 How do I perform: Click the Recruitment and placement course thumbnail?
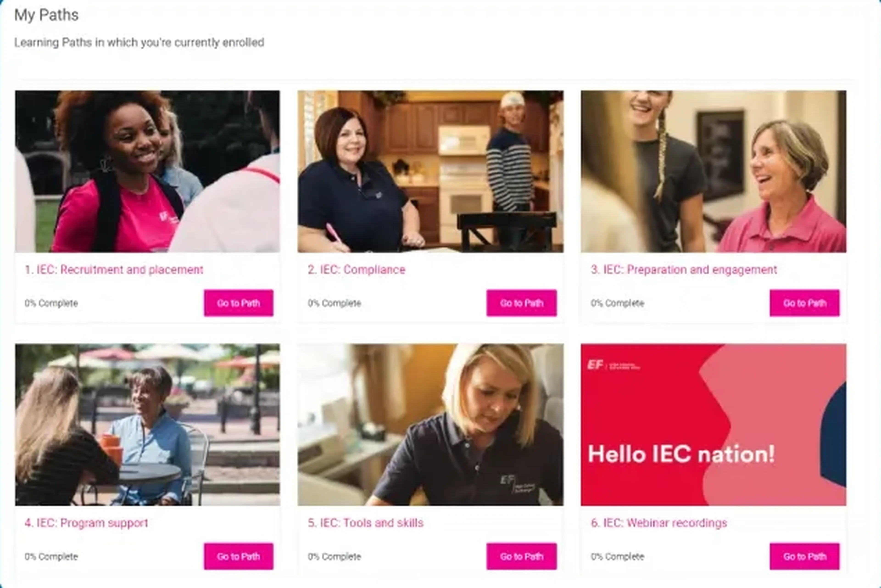147,171
